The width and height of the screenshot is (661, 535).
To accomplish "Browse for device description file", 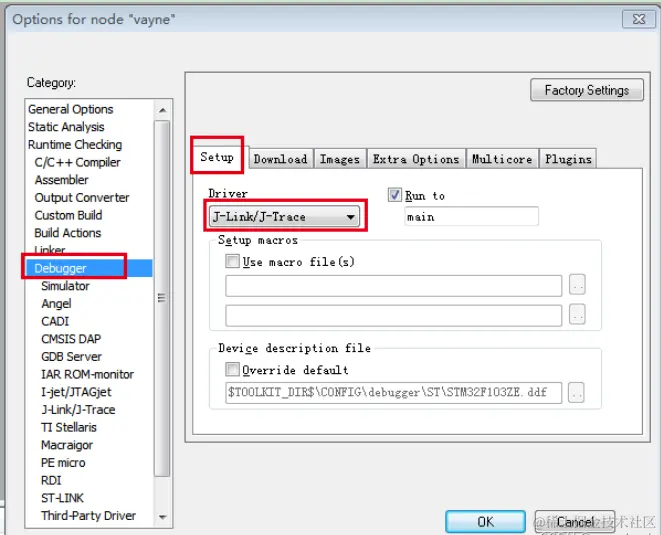I will click(x=576, y=393).
